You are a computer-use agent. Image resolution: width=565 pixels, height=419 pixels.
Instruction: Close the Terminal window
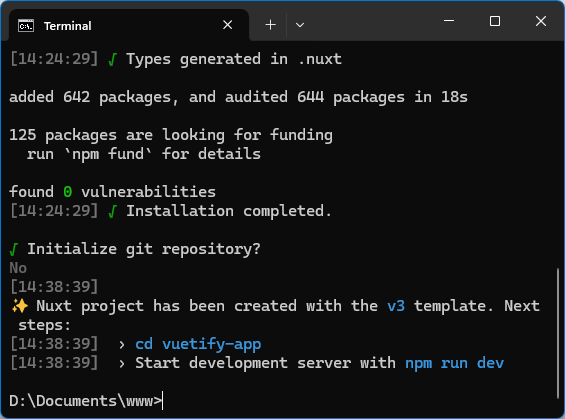[540, 21]
